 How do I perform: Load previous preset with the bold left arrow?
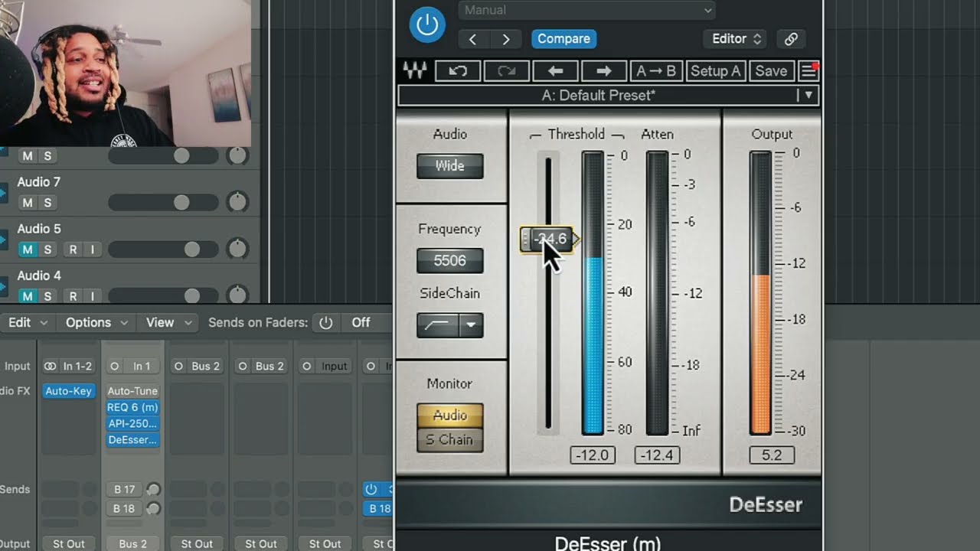[x=555, y=71]
